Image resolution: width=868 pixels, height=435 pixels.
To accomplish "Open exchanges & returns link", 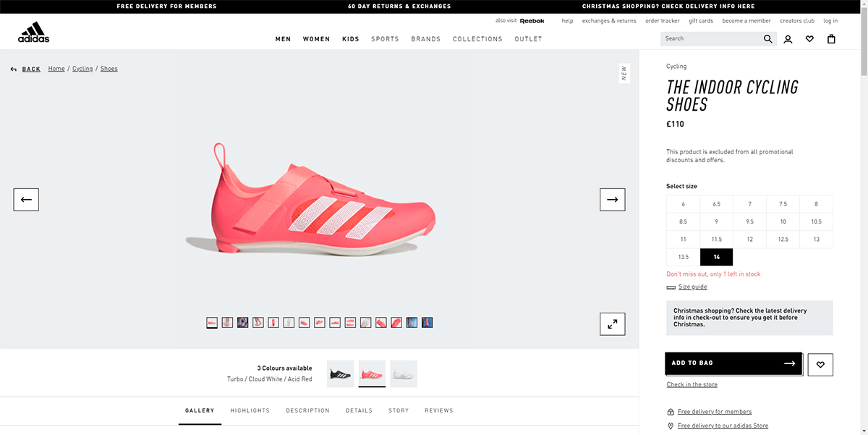I will 609,21.
